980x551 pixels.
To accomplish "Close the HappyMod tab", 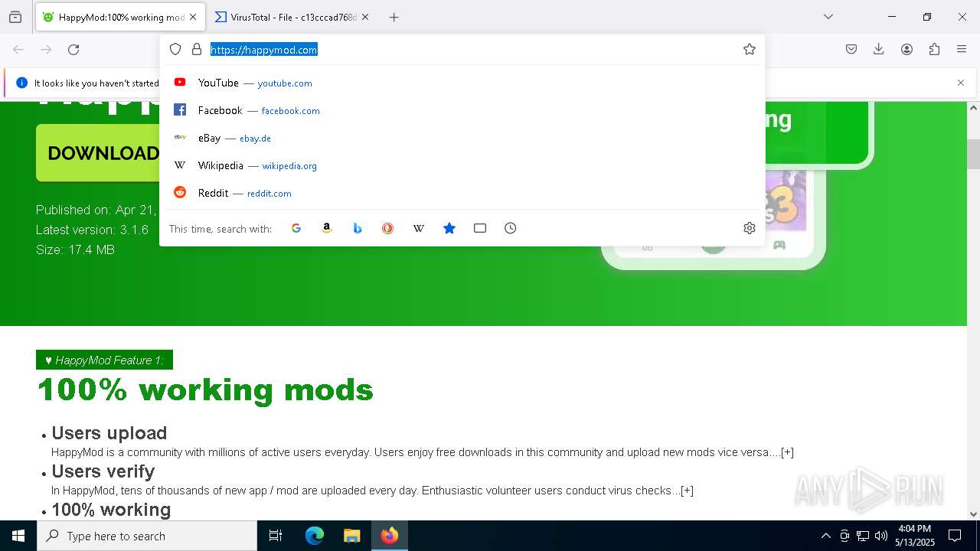I will point(193,17).
